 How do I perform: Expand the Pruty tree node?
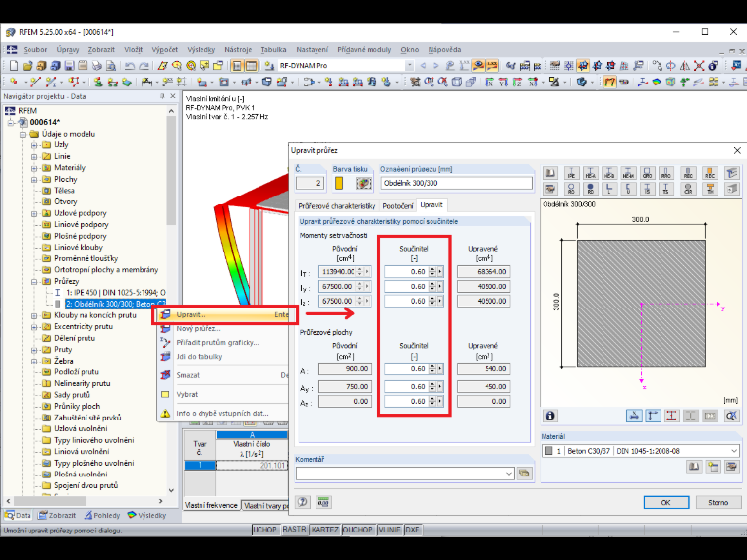tap(34, 350)
